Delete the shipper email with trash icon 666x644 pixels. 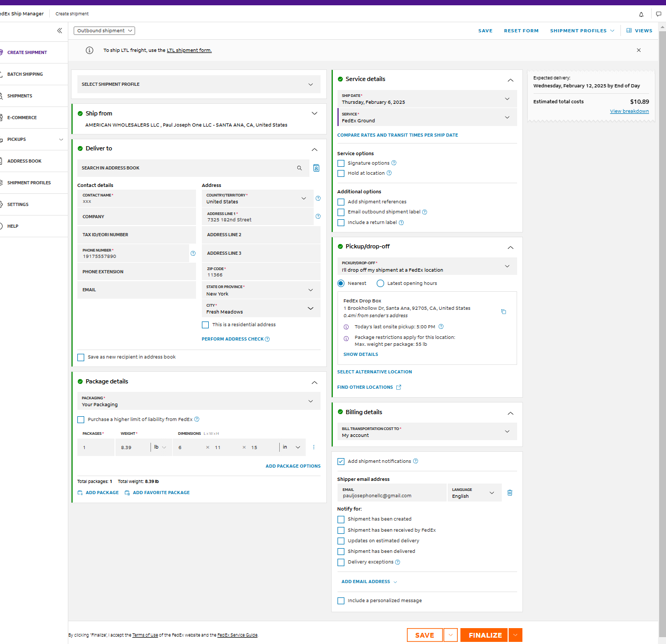(510, 493)
